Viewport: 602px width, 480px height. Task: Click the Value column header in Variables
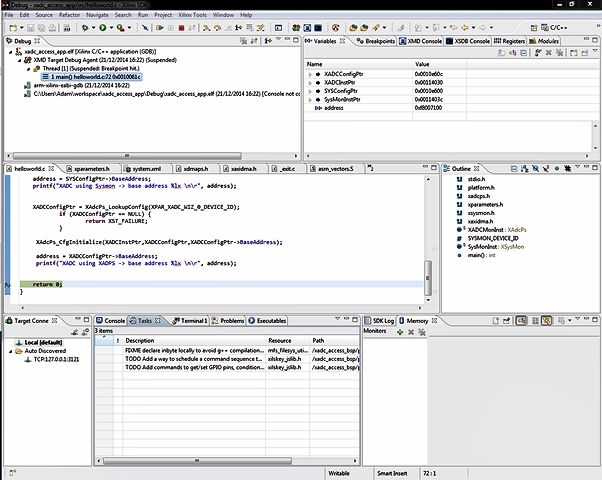coord(439,64)
